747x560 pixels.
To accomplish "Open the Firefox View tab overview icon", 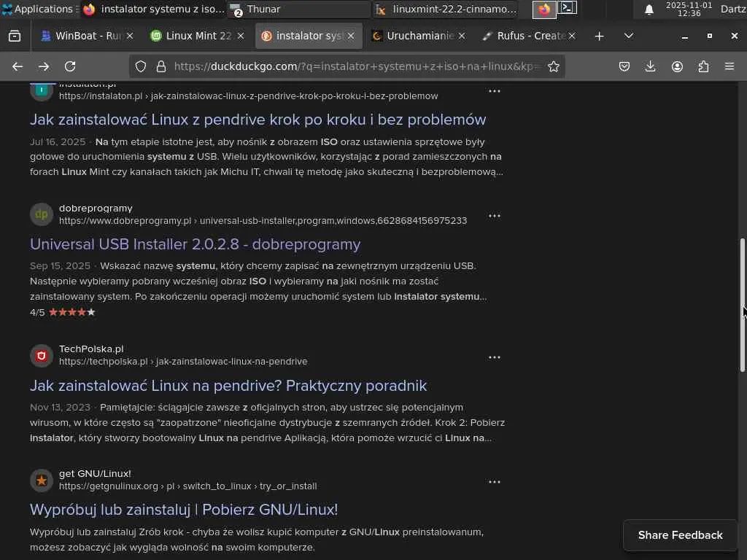I will pyautogui.click(x=15, y=36).
